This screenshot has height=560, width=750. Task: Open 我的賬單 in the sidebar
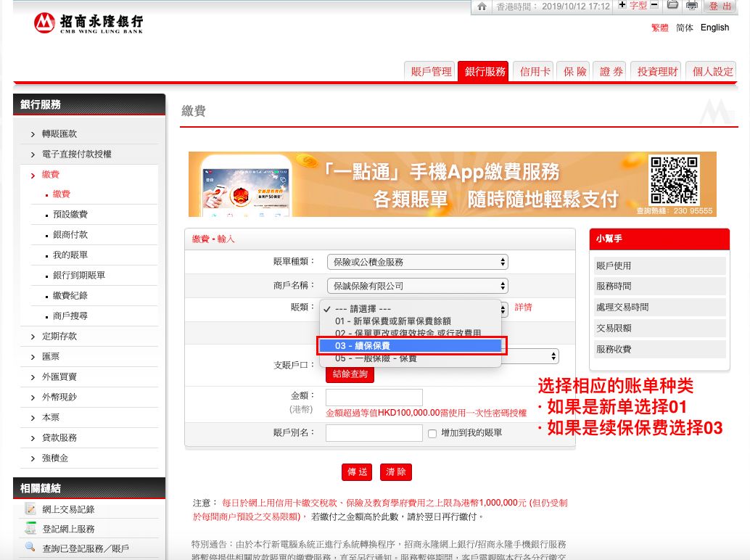coord(70,255)
